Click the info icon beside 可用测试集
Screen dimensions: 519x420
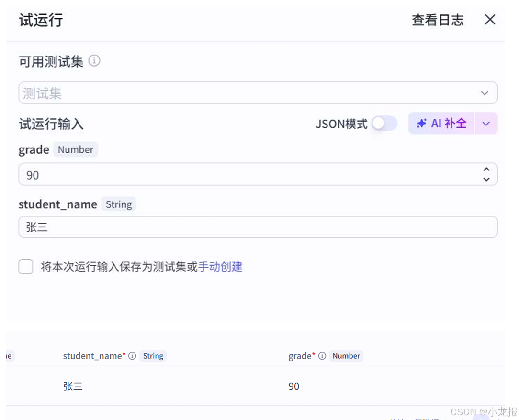tap(94, 61)
